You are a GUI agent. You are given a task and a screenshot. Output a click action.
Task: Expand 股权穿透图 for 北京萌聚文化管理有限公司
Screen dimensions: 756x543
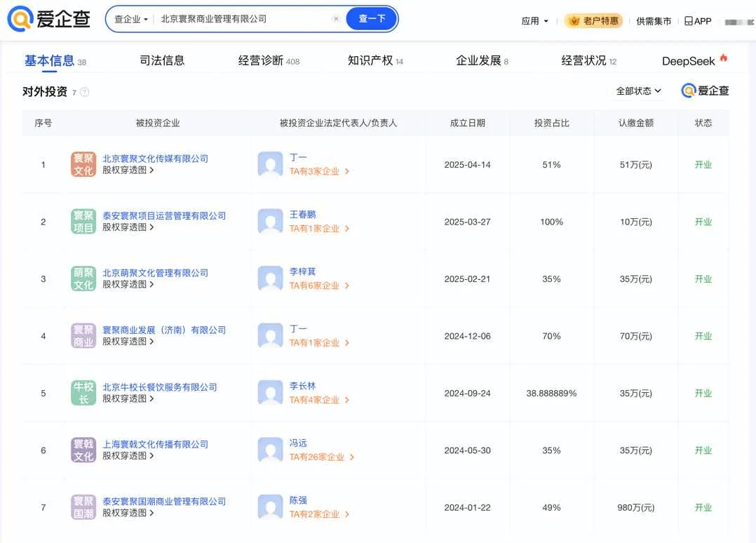point(128,285)
